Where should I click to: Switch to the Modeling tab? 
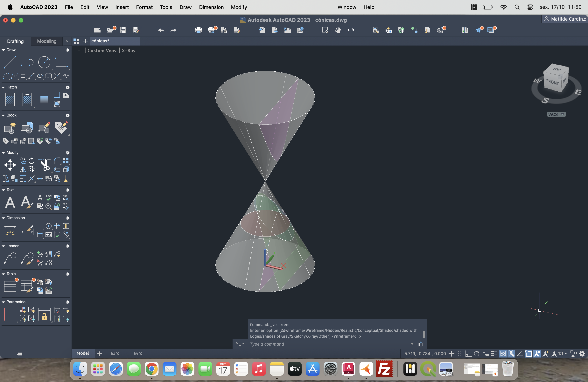tap(47, 41)
